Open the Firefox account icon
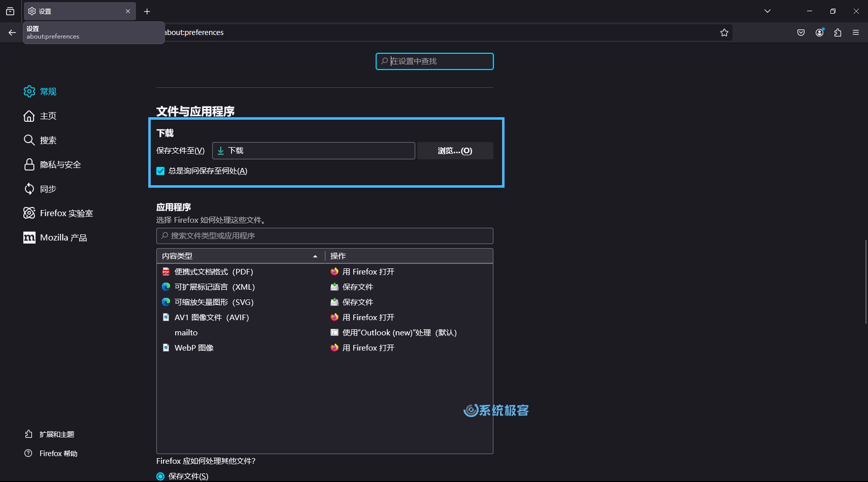The image size is (868, 482). coord(819,32)
